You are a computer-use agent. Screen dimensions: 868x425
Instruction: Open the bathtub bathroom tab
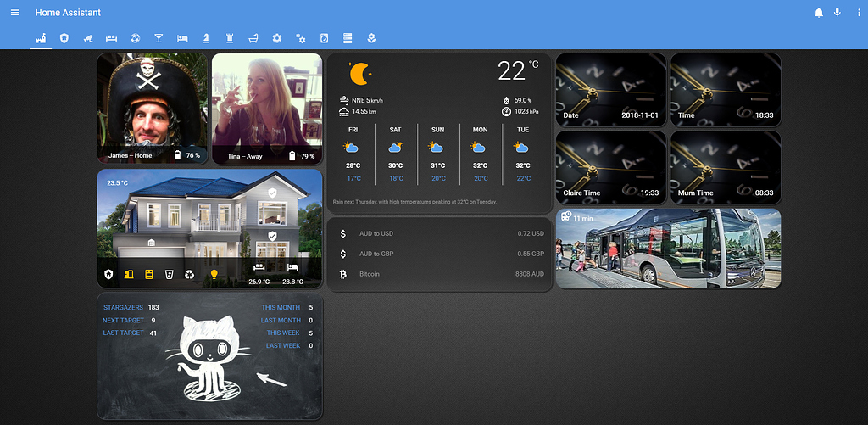(x=253, y=38)
